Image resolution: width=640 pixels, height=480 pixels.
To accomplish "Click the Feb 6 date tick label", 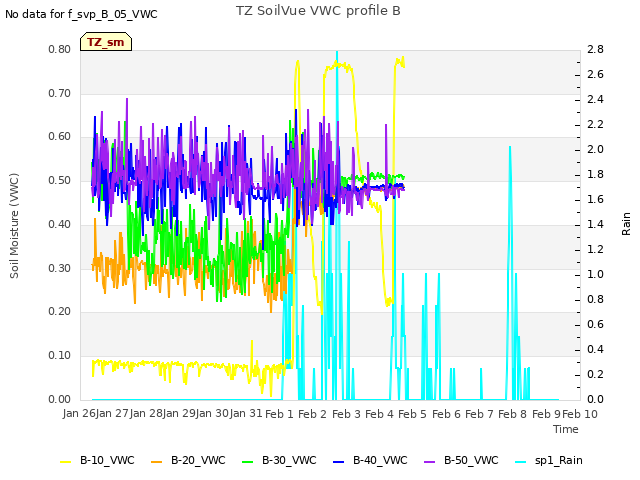I will 446,414.
